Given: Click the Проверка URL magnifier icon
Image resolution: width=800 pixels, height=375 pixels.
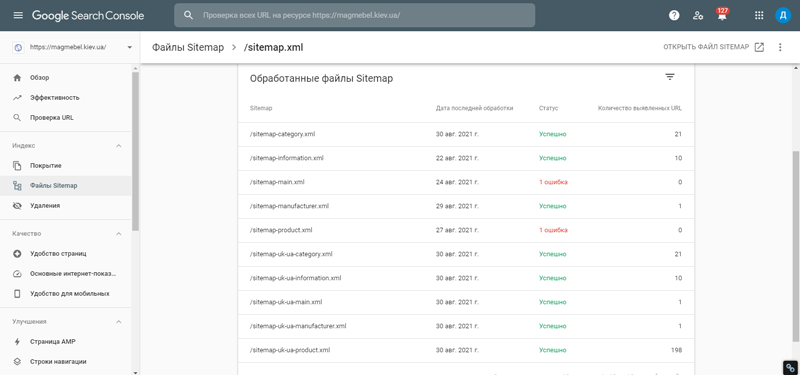Looking at the screenshot, I should 17,117.
